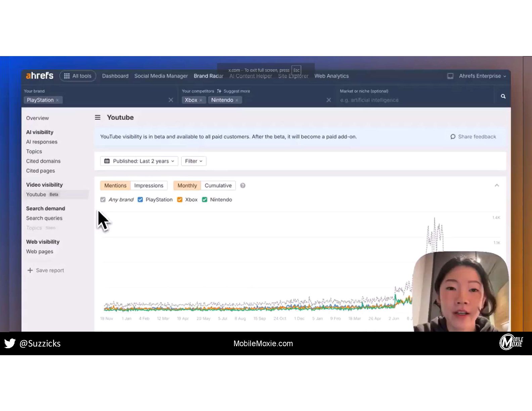
Task: Open Web Analytics
Action: [331, 76]
